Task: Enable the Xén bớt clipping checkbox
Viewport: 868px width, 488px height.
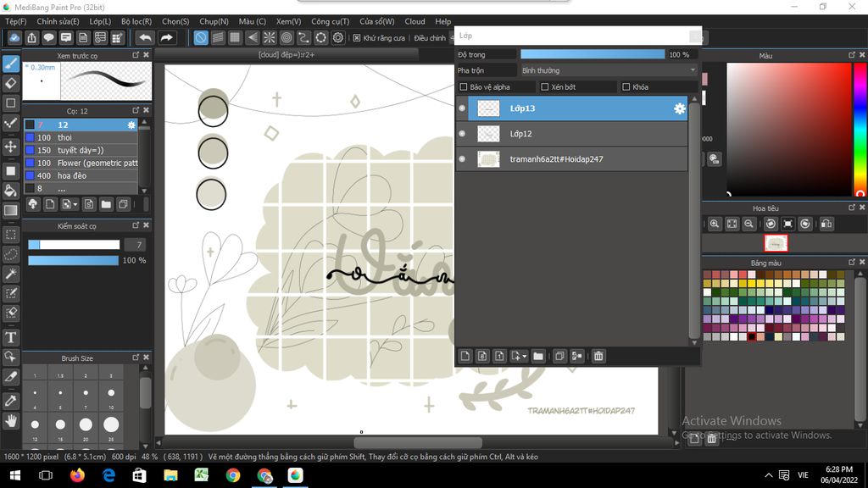Action: click(x=545, y=87)
